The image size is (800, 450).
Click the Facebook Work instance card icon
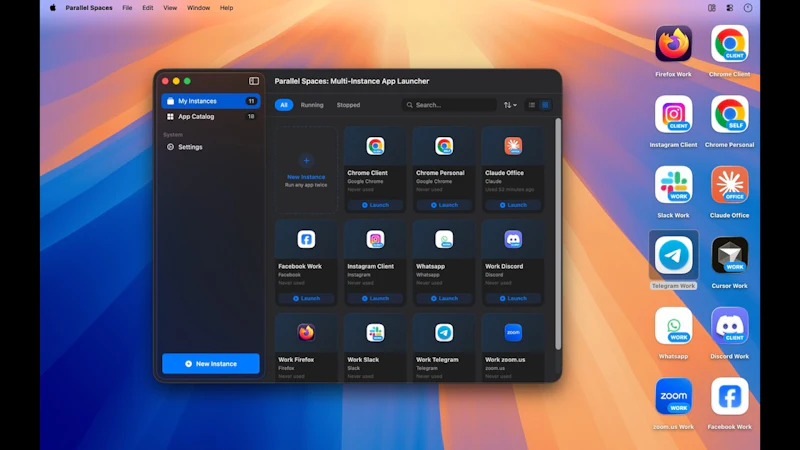click(x=306, y=239)
